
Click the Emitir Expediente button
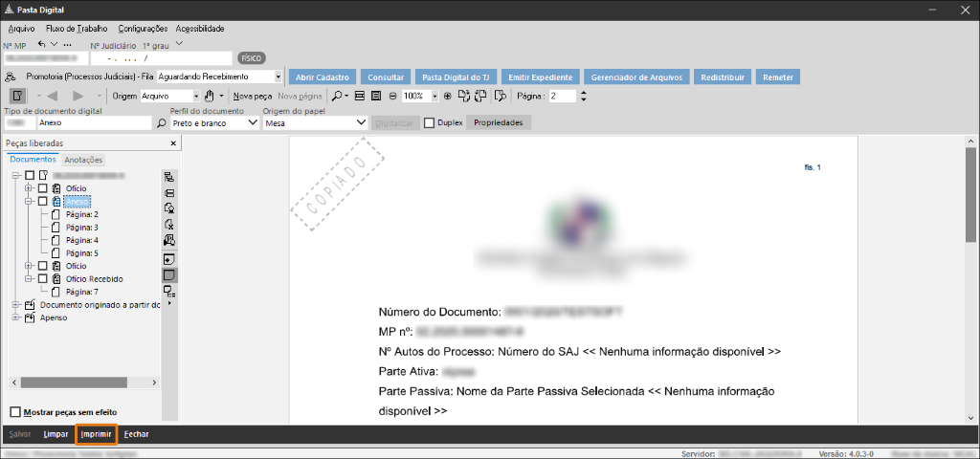[x=541, y=77]
